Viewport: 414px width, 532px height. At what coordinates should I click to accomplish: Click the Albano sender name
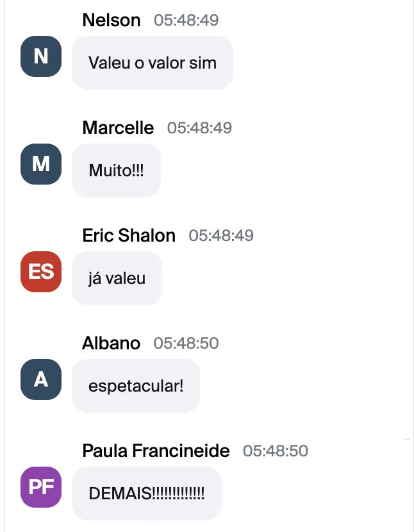click(x=112, y=343)
